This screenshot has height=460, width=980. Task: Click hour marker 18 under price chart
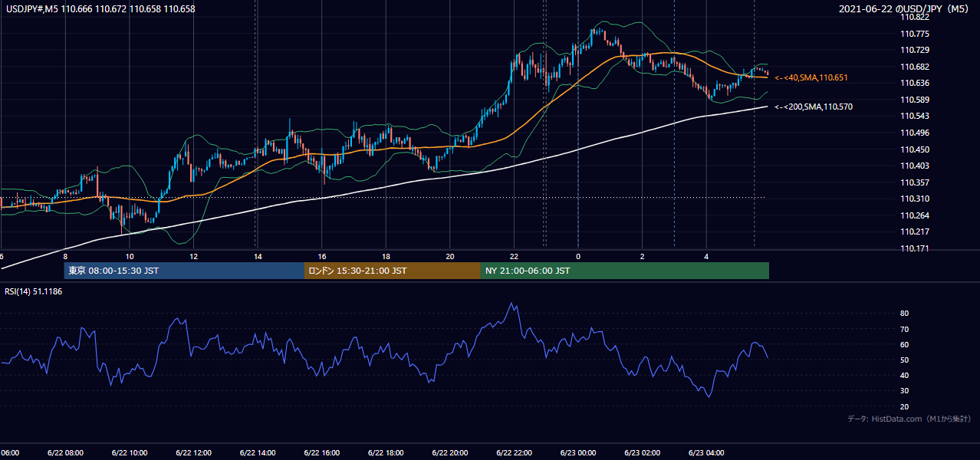[386, 257]
